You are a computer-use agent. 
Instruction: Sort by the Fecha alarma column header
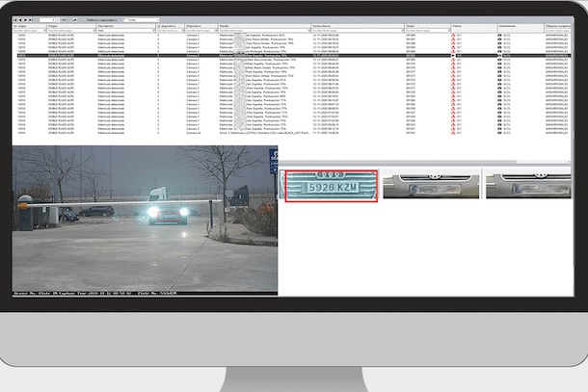tap(323, 25)
